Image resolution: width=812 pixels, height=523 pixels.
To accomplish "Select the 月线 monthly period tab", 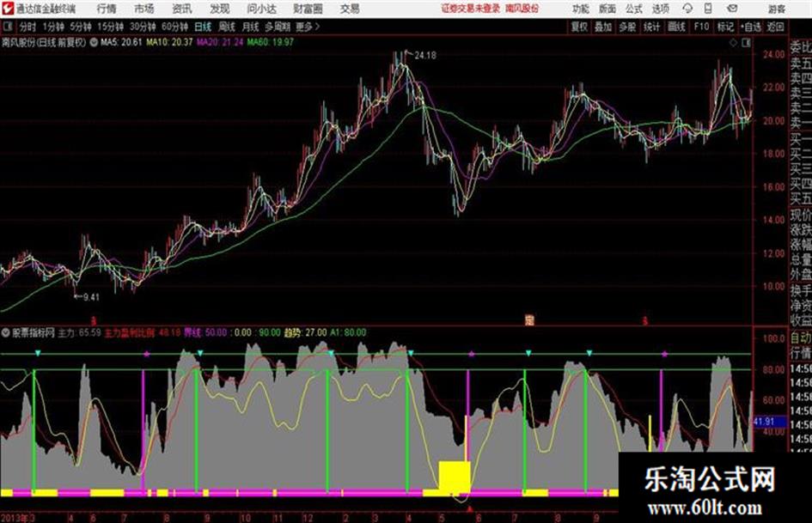I will 251,27.
